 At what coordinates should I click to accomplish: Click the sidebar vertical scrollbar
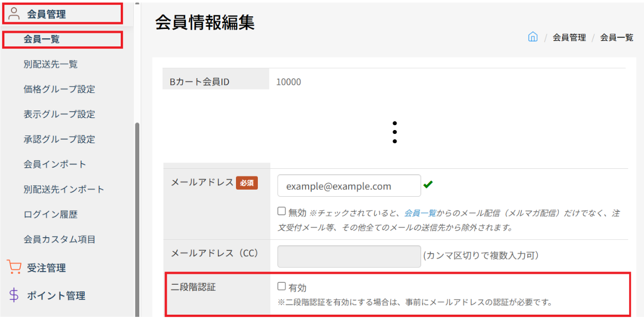pos(137,219)
